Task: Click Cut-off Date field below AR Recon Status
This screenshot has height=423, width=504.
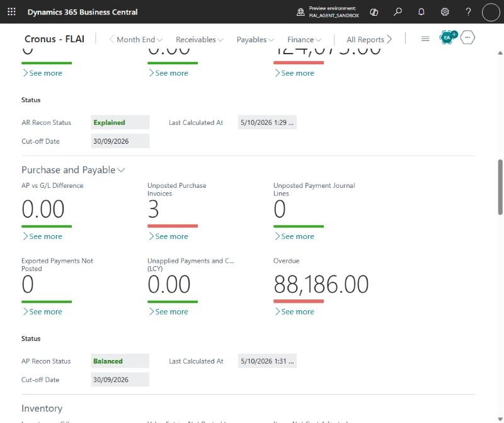Action: click(x=120, y=141)
